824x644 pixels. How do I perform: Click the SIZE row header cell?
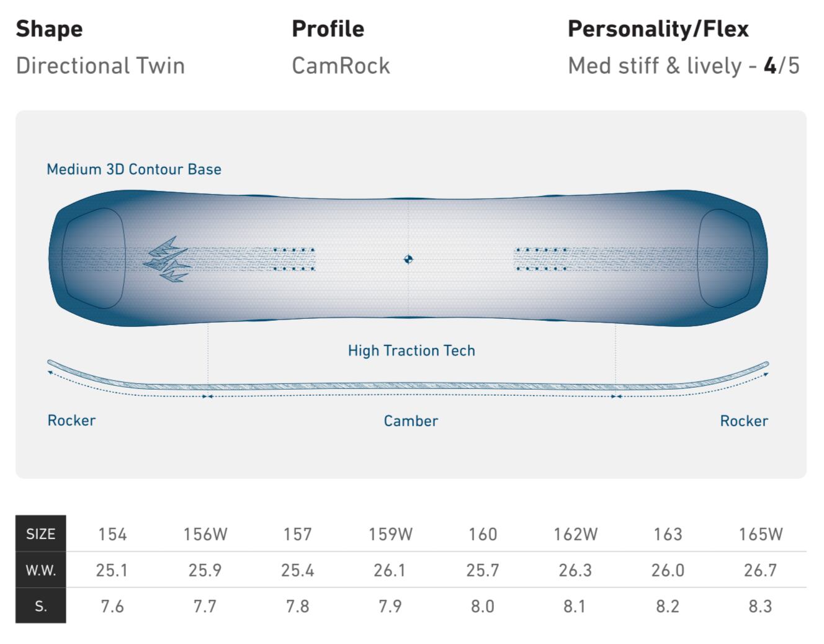click(41, 534)
